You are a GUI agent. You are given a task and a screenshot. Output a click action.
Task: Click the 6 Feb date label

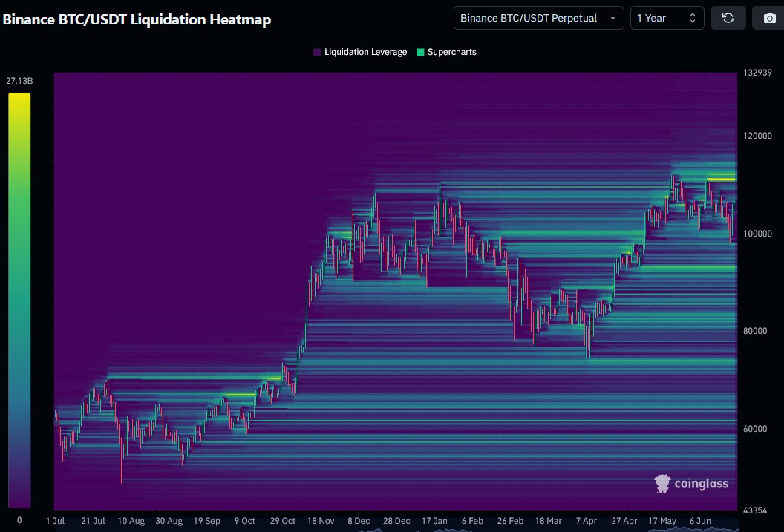[472, 521]
